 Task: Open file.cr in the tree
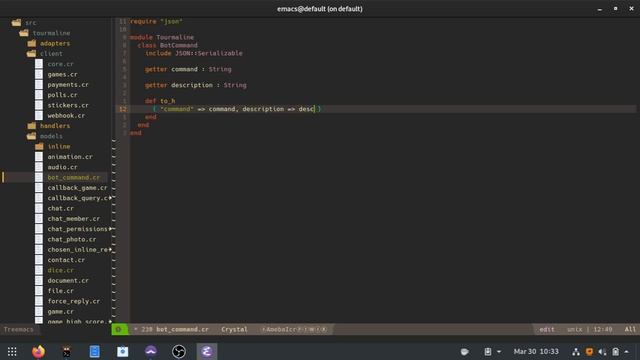pyautogui.click(x=60, y=291)
